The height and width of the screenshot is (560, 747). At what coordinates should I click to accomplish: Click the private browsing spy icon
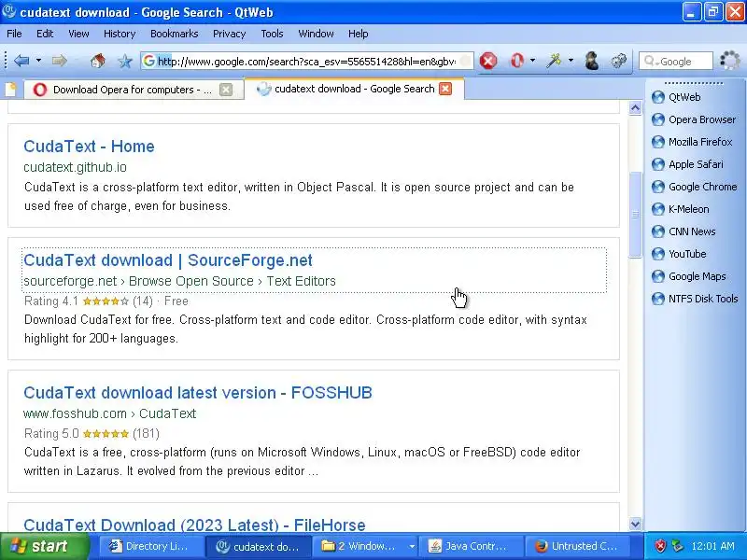point(592,61)
